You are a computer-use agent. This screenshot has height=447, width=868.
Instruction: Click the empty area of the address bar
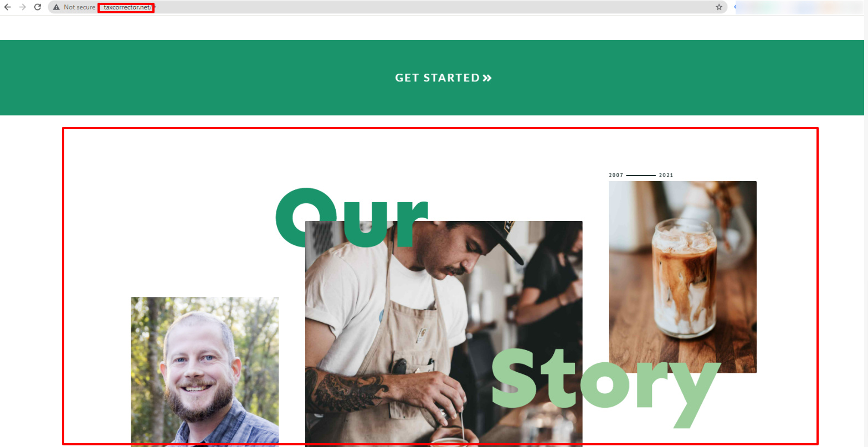click(x=432, y=7)
